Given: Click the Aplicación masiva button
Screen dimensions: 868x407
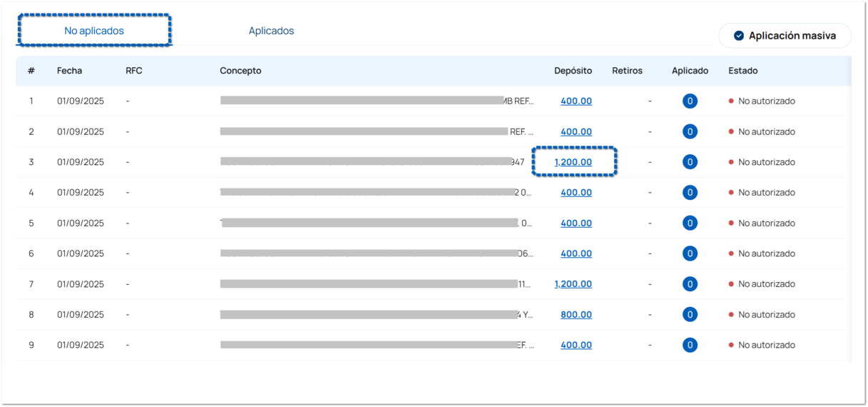Looking at the screenshot, I should (785, 36).
